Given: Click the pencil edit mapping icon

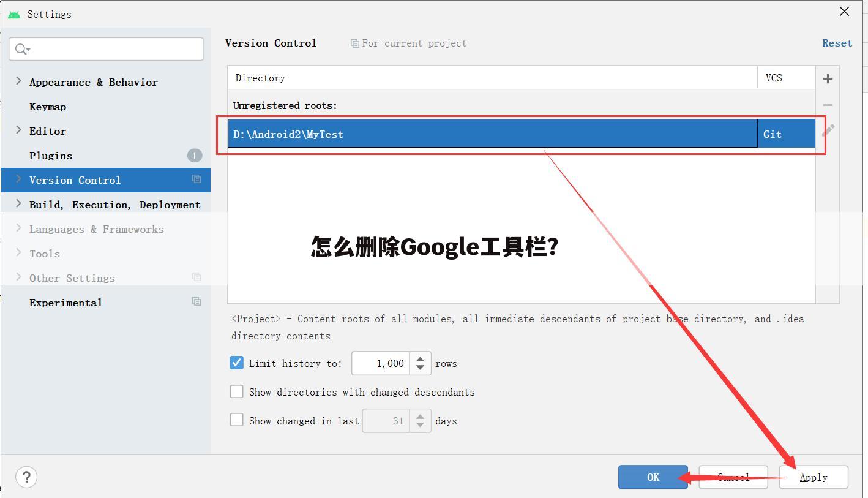Looking at the screenshot, I should pos(828,130).
